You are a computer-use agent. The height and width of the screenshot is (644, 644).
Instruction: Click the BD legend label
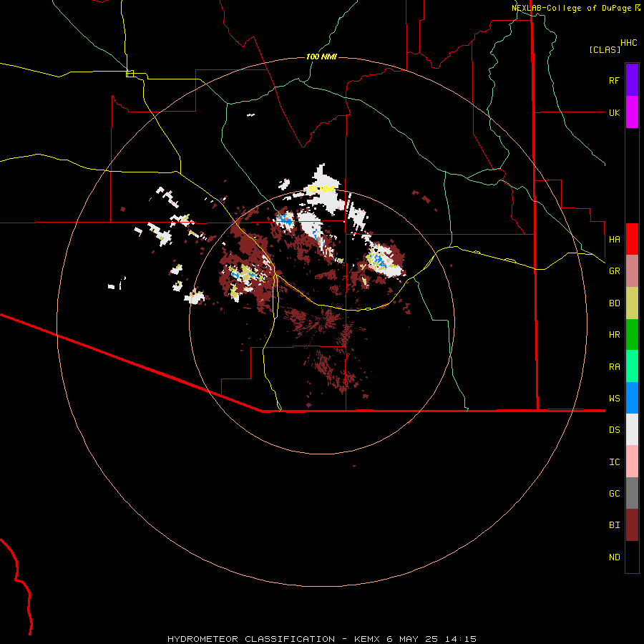(614, 303)
